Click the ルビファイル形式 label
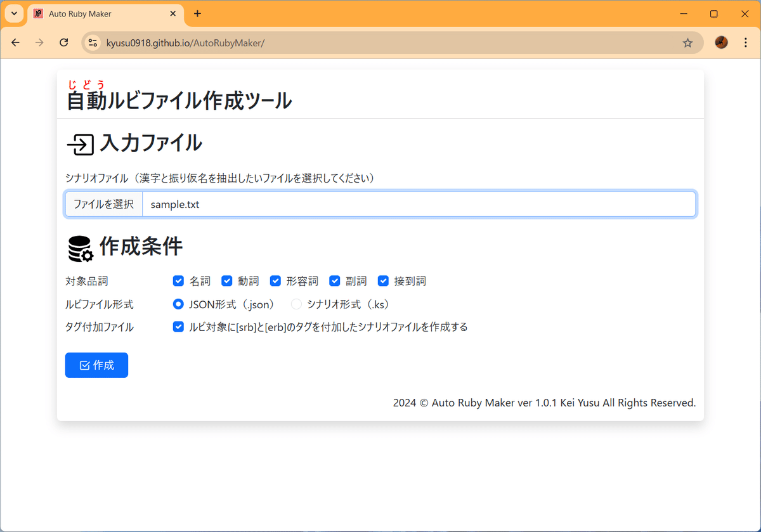Viewport: 761px width, 532px height. pos(100,304)
